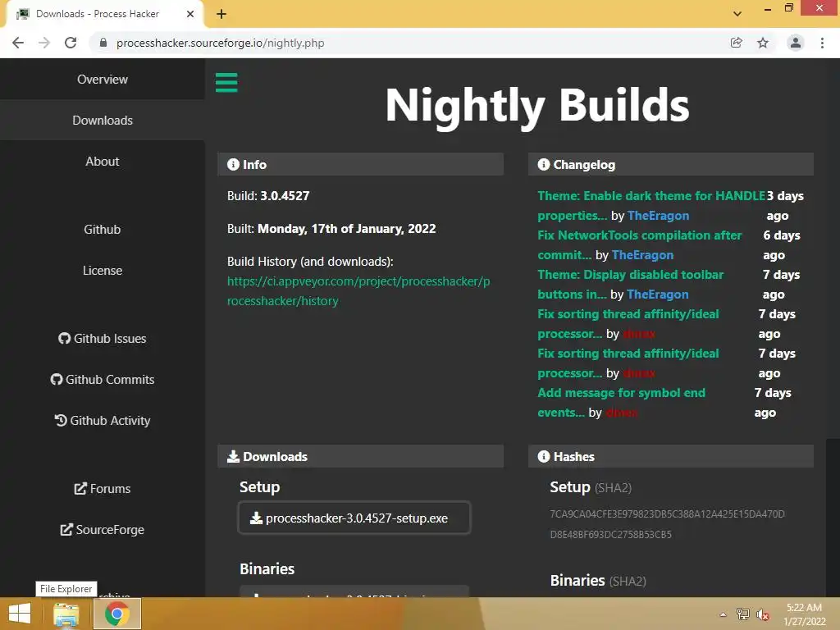840x630 pixels.
Task: Open Github Issues link
Action: coord(103,339)
